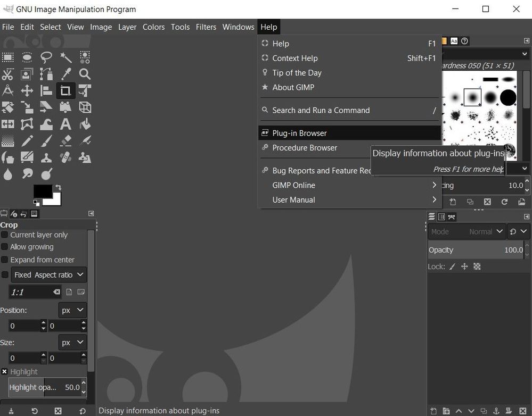Image resolution: width=532 pixels, height=416 pixels.
Task: Open Tip of the Day
Action: click(x=350, y=72)
